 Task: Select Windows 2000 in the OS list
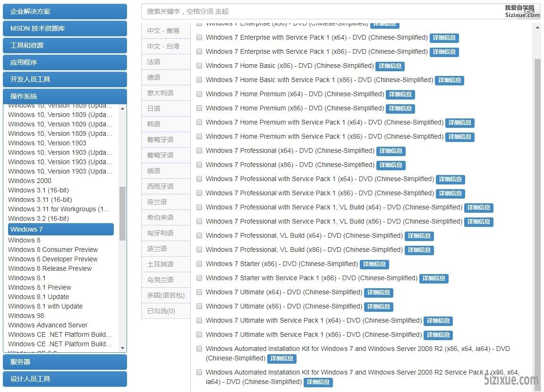[29, 181]
